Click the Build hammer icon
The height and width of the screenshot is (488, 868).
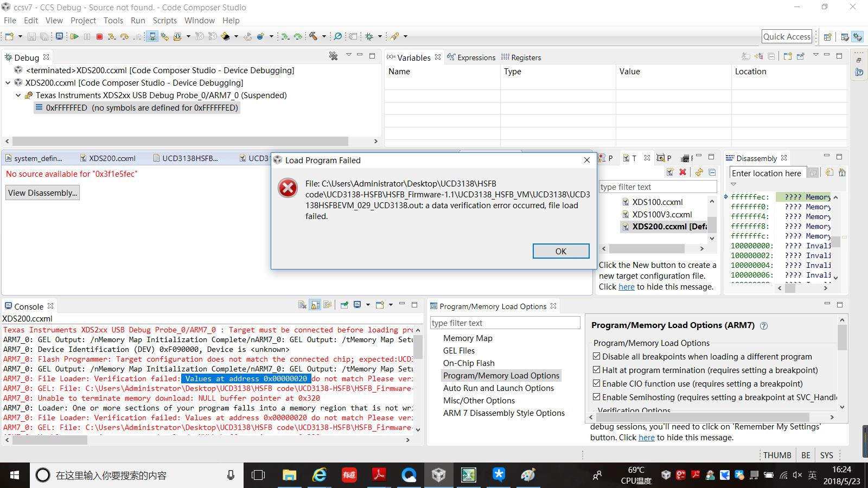click(314, 36)
